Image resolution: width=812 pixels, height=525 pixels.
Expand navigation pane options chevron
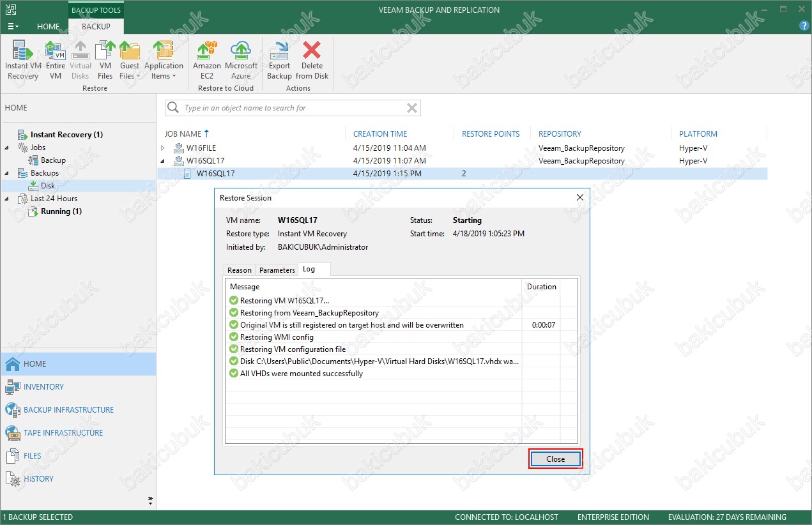click(x=151, y=499)
